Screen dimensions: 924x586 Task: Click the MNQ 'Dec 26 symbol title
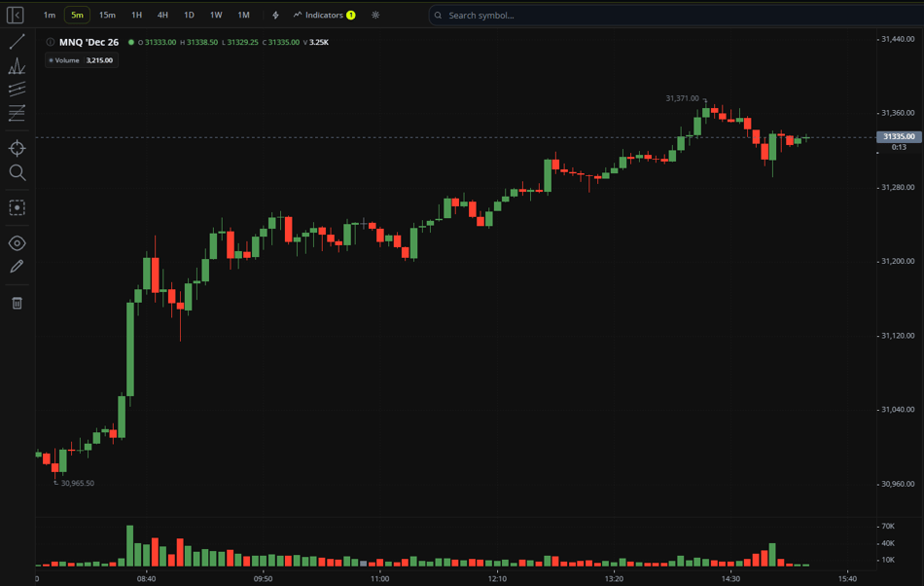[89, 42]
